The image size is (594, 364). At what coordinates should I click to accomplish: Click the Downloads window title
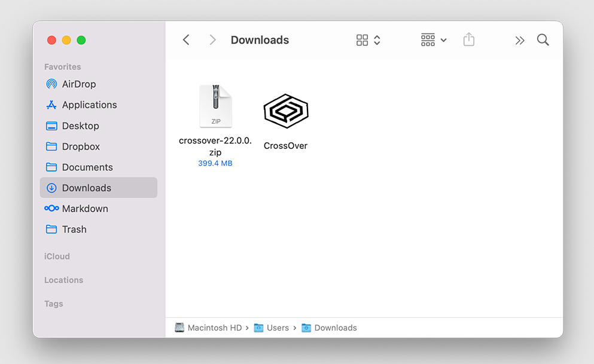[260, 39]
